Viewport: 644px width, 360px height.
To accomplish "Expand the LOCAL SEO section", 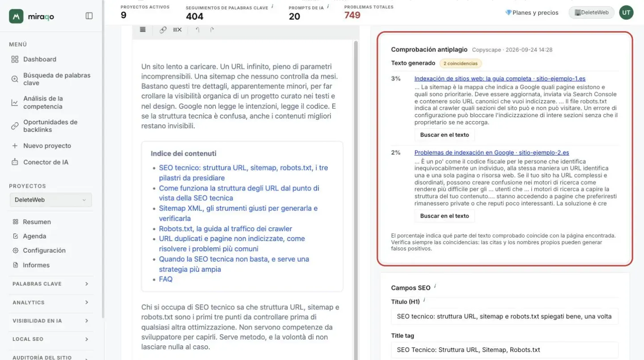I will [51, 339].
